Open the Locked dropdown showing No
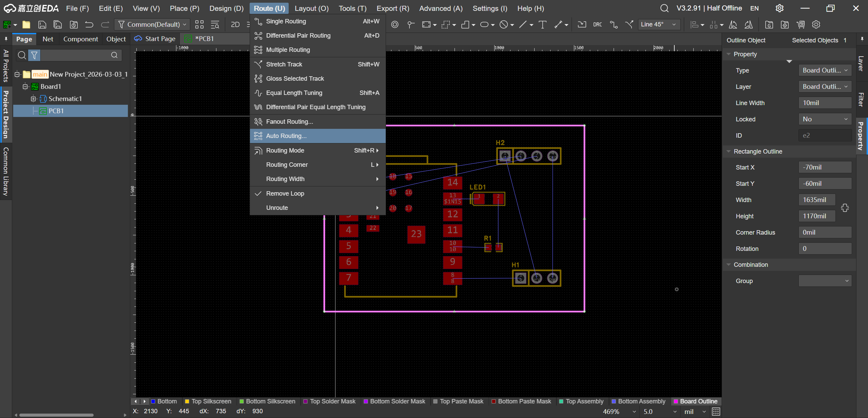The height and width of the screenshot is (418, 868). [825, 119]
